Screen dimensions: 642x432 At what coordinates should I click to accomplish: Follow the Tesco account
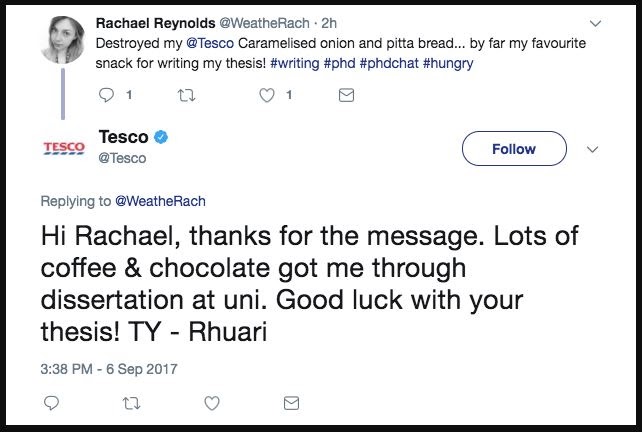pyautogui.click(x=514, y=148)
